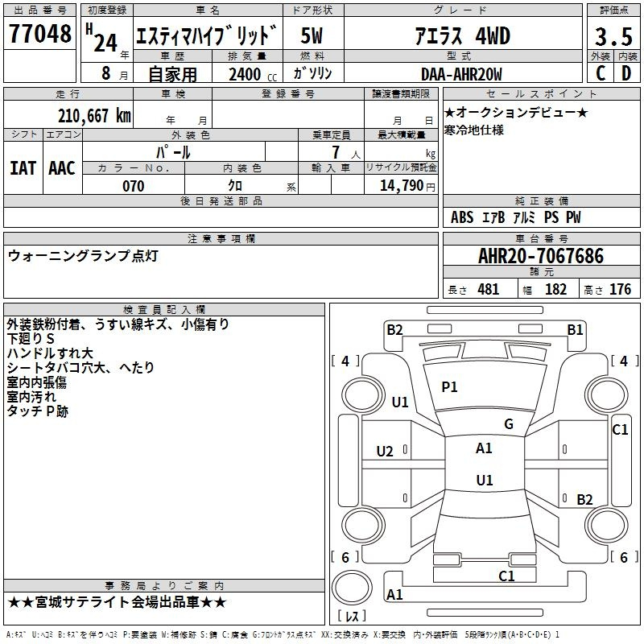
Task: Click the B2 dent-scratch mark near front left
Action: (x=394, y=329)
